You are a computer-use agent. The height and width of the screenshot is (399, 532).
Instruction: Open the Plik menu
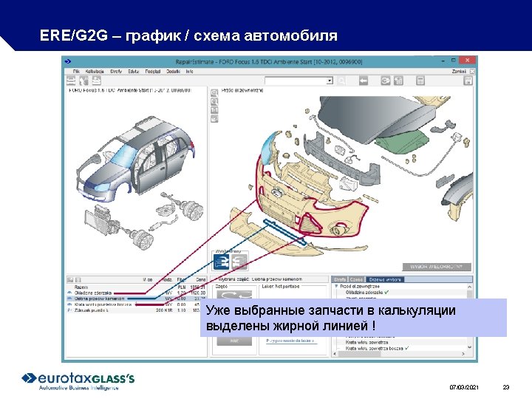click(76, 71)
